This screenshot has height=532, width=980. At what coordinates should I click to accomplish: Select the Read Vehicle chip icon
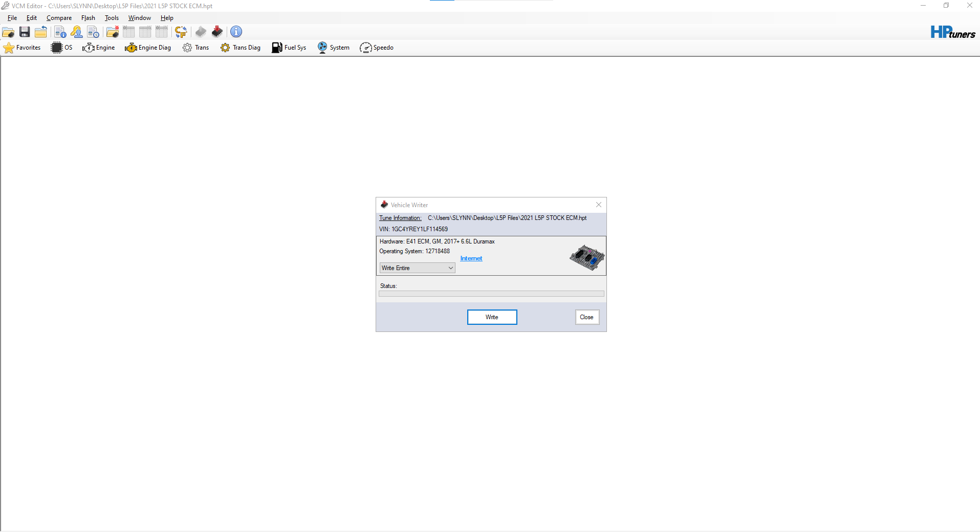pyautogui.click(x=200, y=32)
